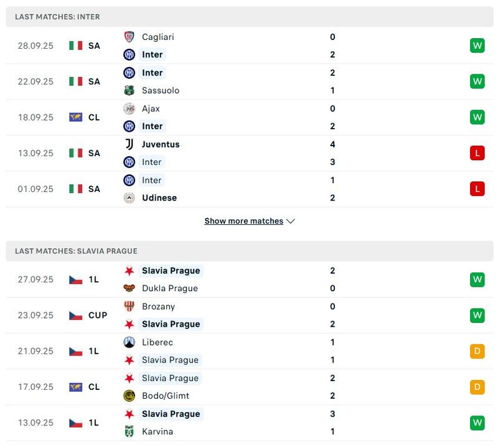This screenshot has width=500, height=448.
Task: Click the Champions League icon for Ajax match
Action: (x=76, y=117)
